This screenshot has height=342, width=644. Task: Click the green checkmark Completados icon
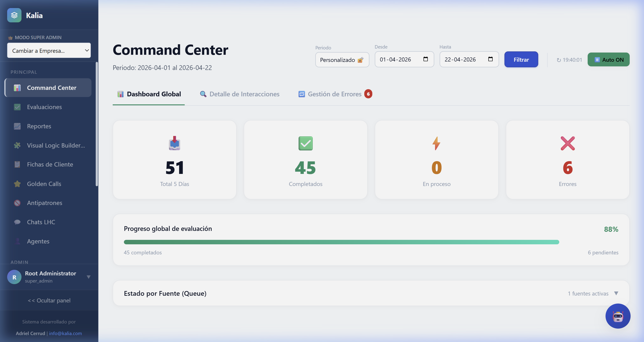coord(305,143)
